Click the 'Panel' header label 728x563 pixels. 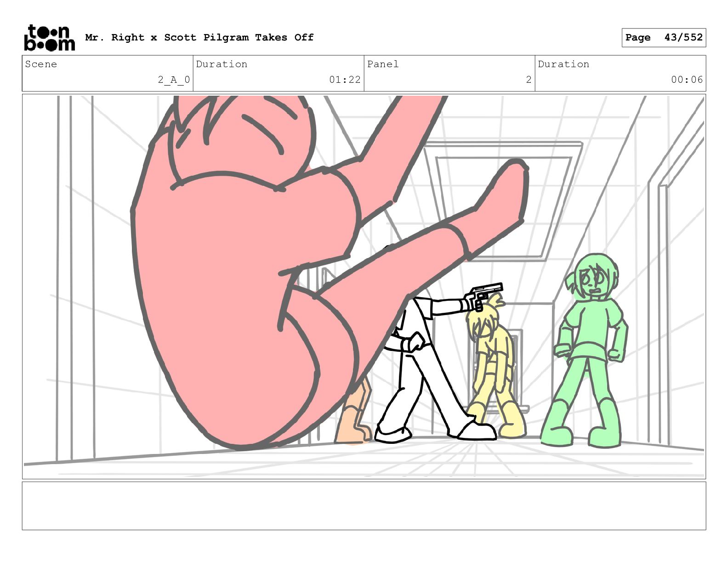click(x=383, y=64)
